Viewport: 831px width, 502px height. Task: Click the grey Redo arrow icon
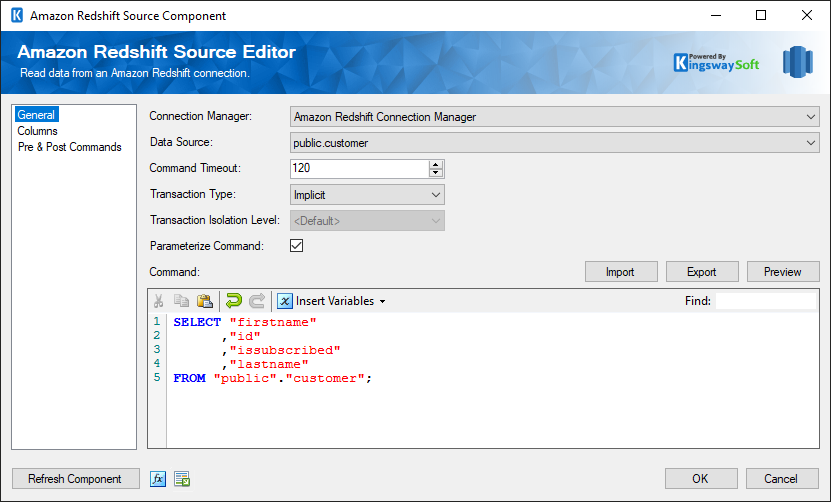(257, 301)
